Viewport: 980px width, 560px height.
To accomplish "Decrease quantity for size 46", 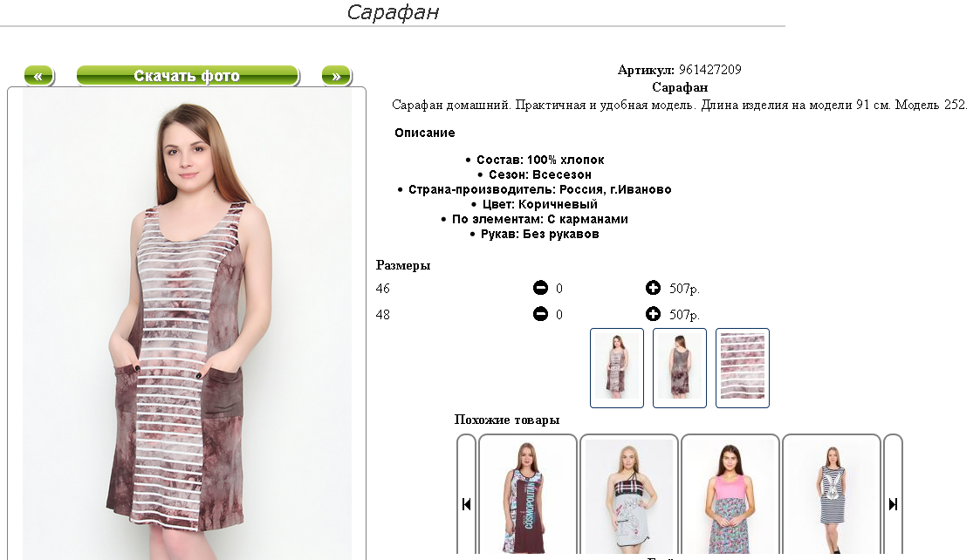I will (541, 288).
